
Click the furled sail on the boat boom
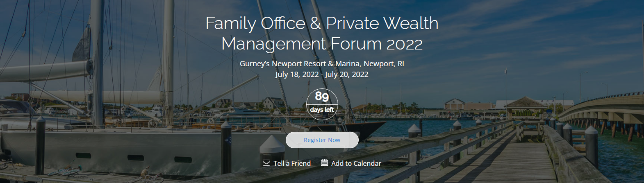coord(45,71)
